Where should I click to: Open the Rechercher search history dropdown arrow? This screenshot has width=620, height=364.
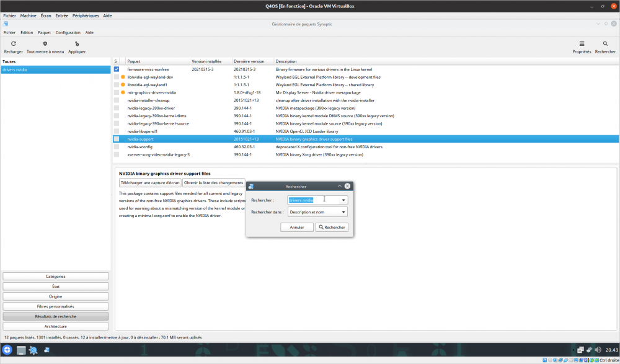(343, 200)
